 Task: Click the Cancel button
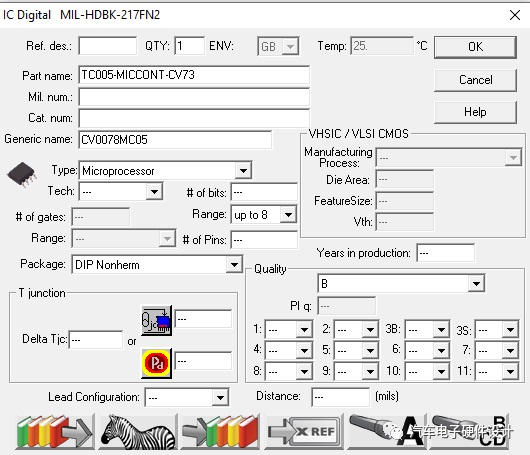click(x=475, y=80)
